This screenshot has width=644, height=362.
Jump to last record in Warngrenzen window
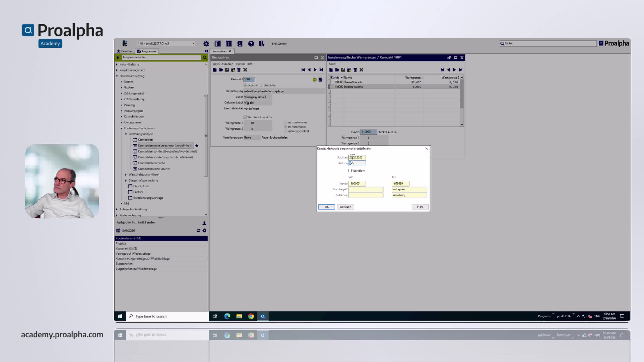pos(461,70)
